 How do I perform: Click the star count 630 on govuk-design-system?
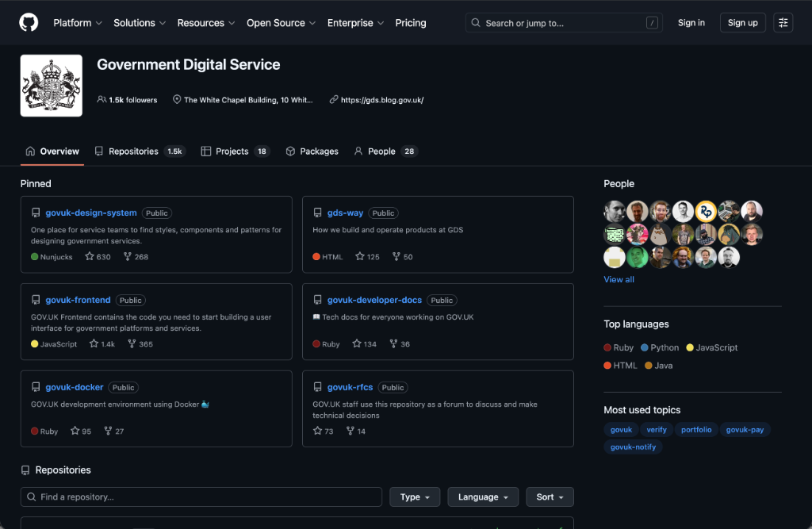coord(98,257)
